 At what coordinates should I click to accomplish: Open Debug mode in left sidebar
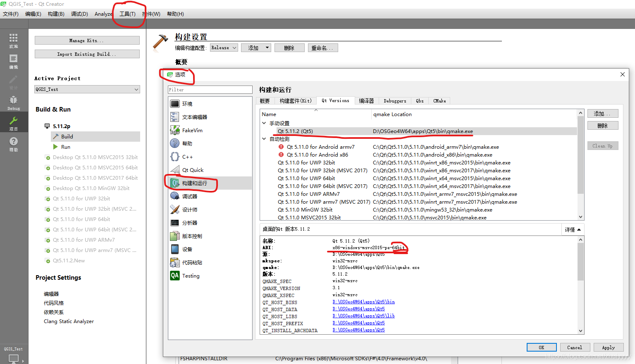[x=14, y=103]
